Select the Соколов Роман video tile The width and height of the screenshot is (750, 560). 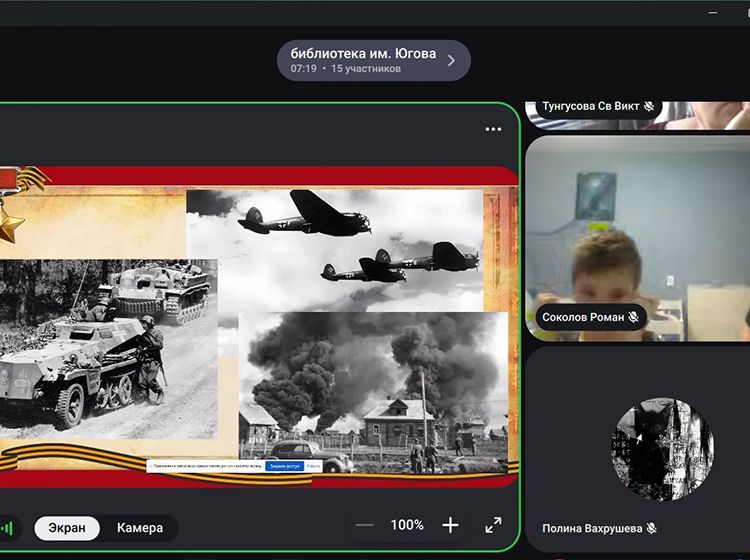point(638,238)
